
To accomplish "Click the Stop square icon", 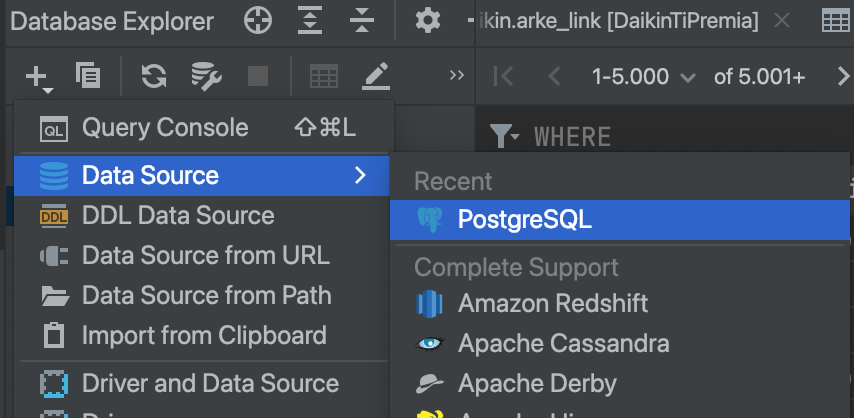I will click(x=258, y=76).
